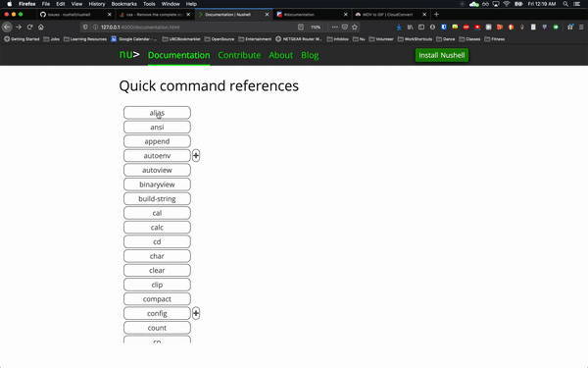
Task: Click the build-string command button
Action: coord(157,198)
